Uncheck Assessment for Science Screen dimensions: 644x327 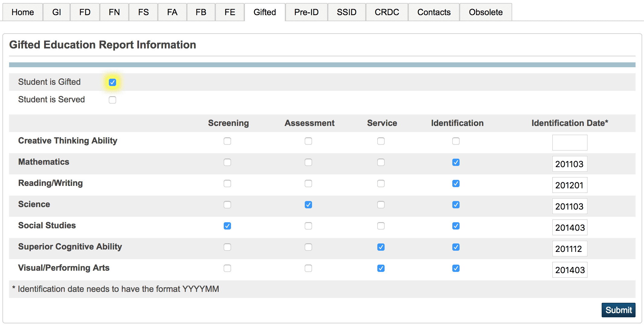coord(308,205)
